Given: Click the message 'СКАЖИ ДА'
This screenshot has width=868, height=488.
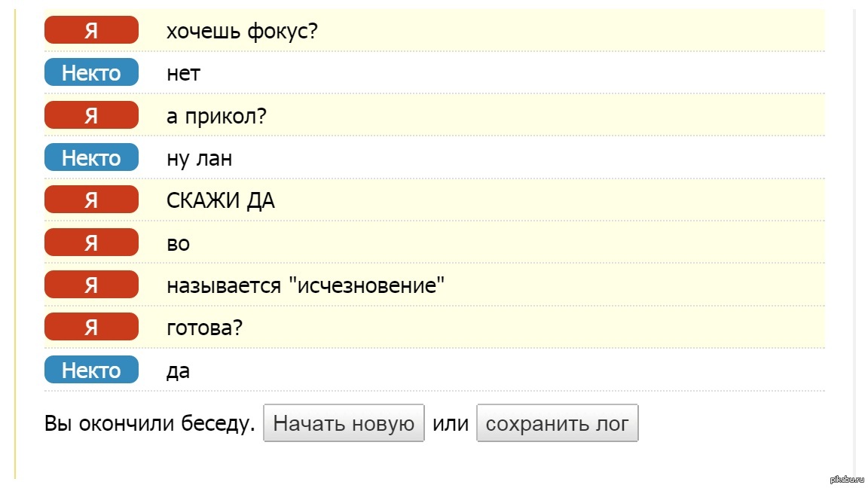Looking at the screenshot, I should tap(220, 200).
